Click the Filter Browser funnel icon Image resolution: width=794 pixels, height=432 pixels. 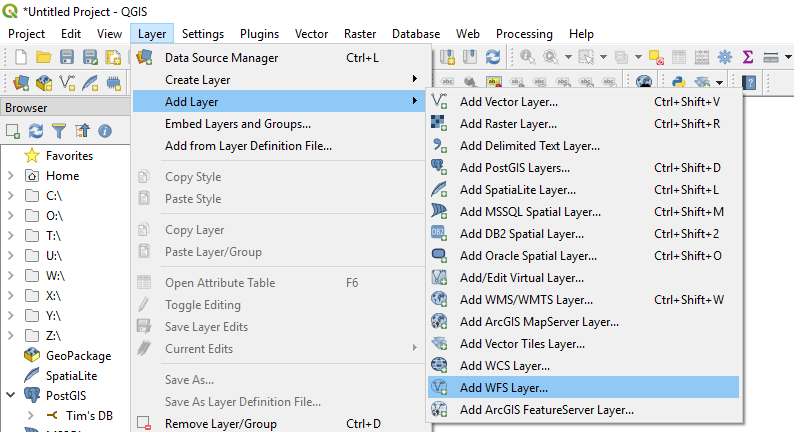59,131
